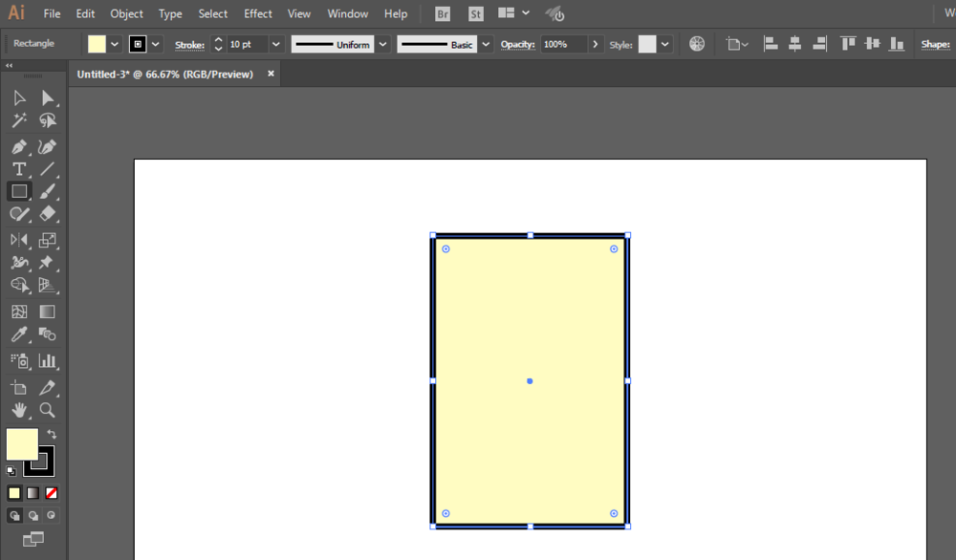Viewport: 956px width, 560px height.
Task: Activate the Type tool
Action: [x=19, y=169]
